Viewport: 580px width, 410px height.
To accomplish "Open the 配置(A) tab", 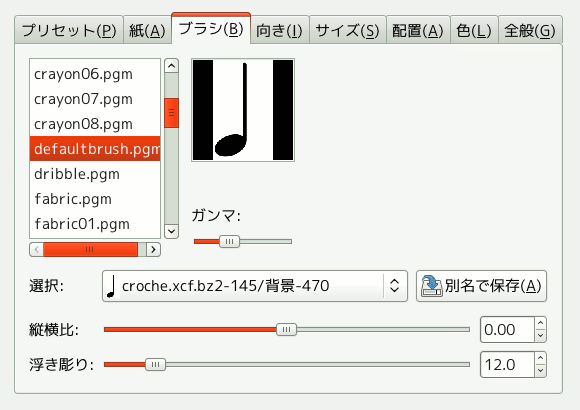I will [418, 30].
